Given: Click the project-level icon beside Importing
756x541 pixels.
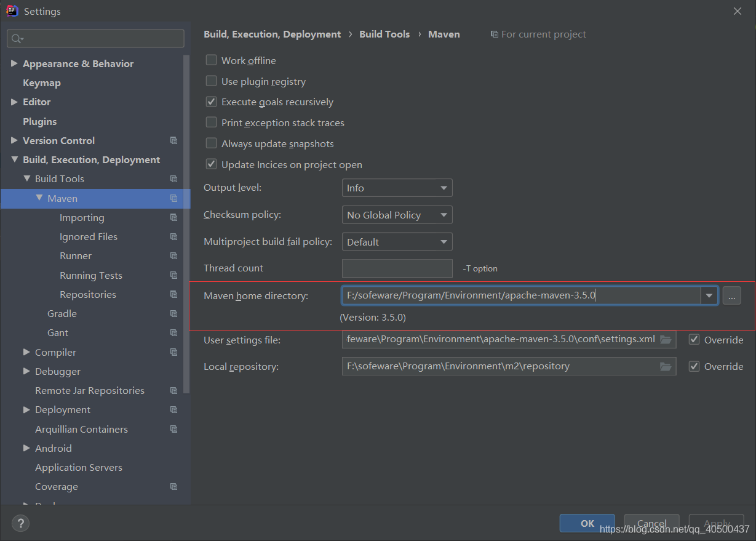Looking at the screenshot, I should (173, 217).
